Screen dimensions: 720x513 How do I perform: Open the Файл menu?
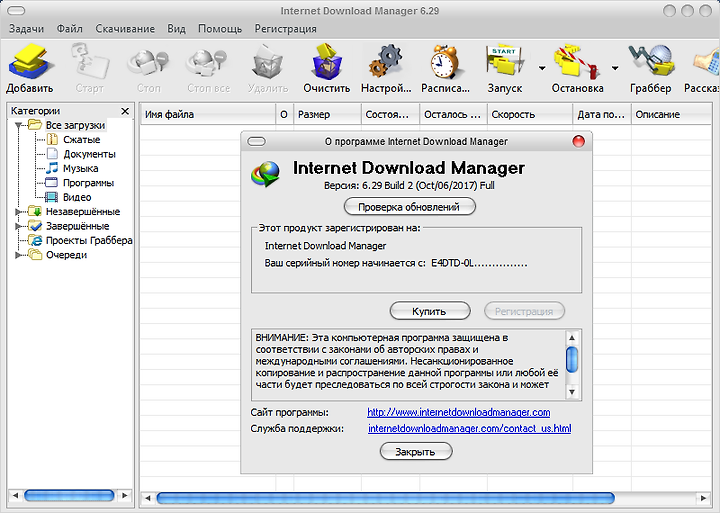point(70,28)
